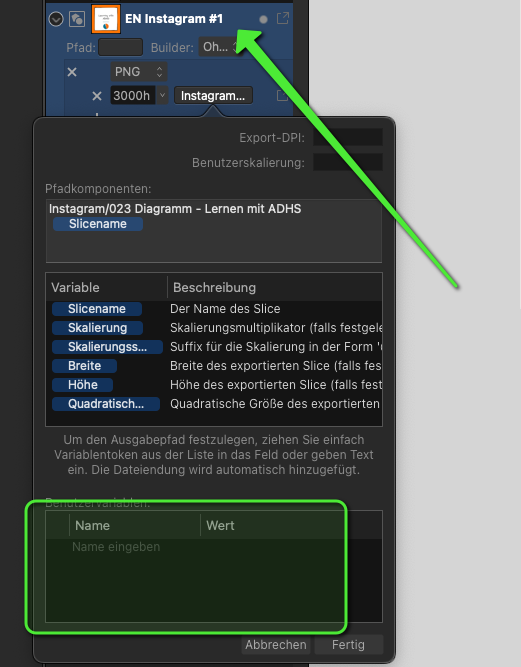
Task: Click the export slice icon in the slice header
Action: 283,18
